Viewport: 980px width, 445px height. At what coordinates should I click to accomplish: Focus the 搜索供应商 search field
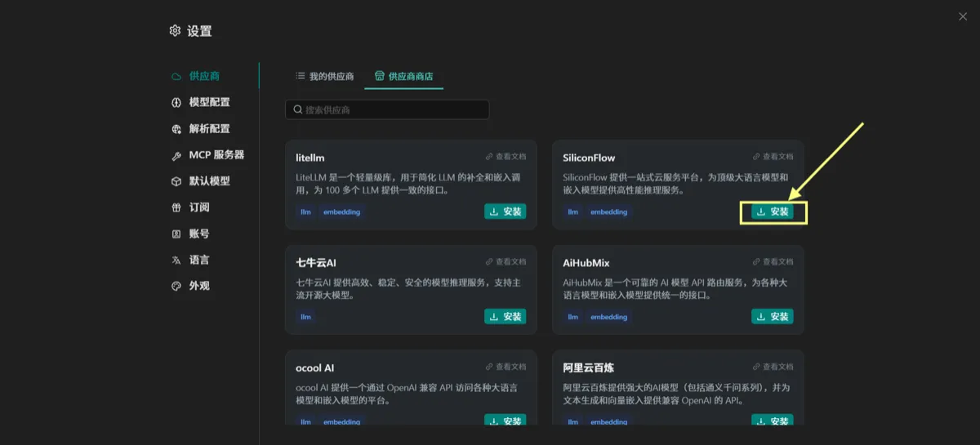pyautogui.click(x=387, y=109)
